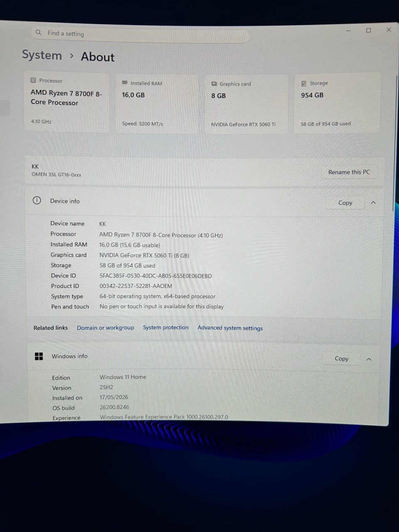Click the 58 GB of 954 GB used card text

[326, 124]
